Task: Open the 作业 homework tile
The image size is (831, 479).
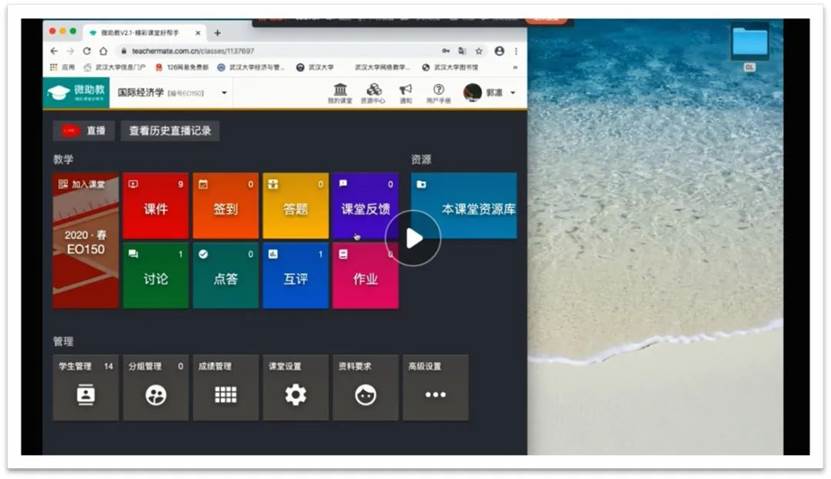Action: click(x=365, y=276)
